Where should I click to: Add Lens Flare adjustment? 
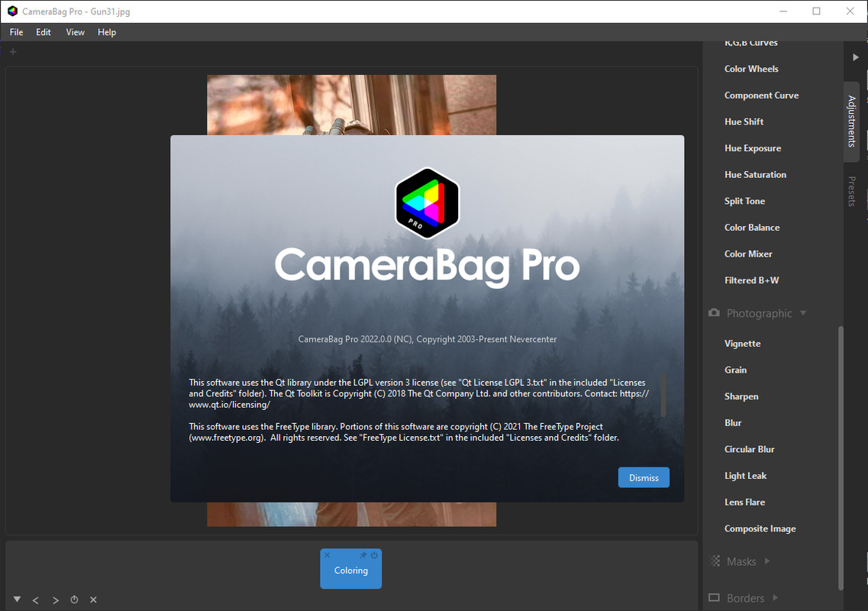(x=744, y=503)
